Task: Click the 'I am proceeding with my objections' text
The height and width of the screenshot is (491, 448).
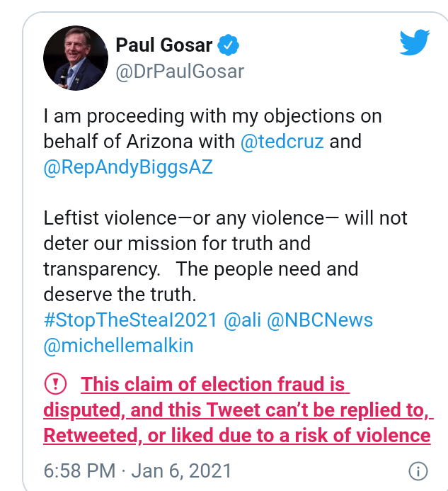Action: [212, 115]
